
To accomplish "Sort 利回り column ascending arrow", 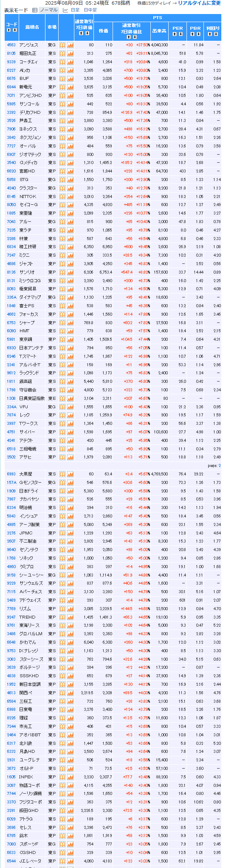I will click(210, 34).
